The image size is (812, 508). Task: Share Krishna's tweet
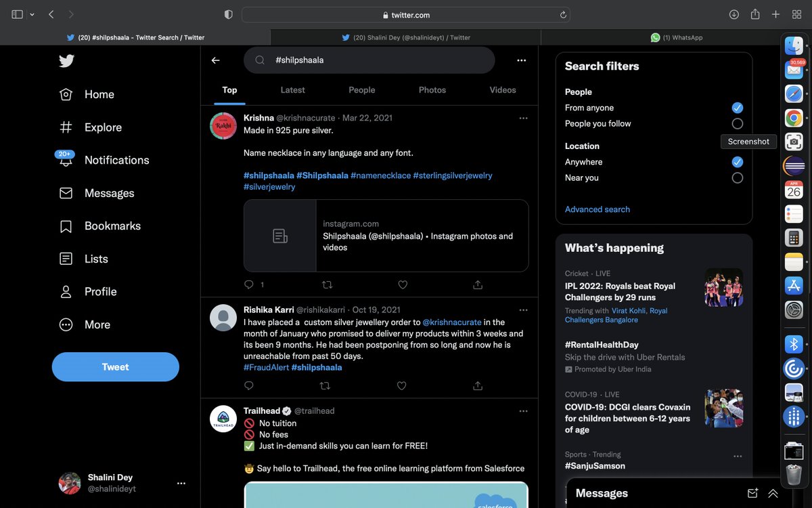478,284
